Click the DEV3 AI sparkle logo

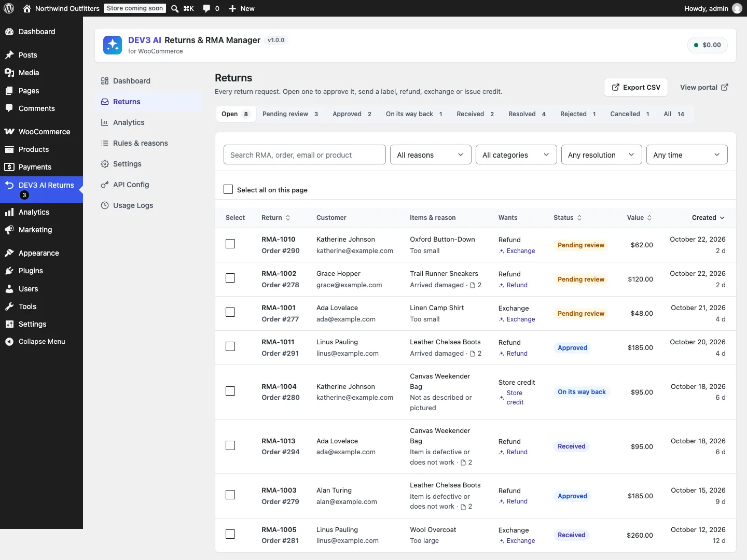pyautogui.click(x=113, y=45)
